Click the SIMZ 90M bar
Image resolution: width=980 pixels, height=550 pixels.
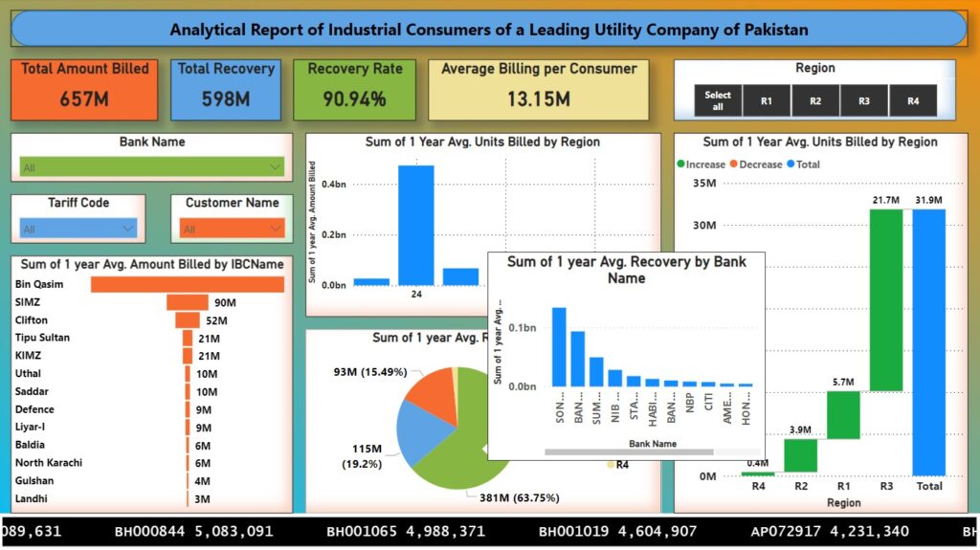(187, 302)
